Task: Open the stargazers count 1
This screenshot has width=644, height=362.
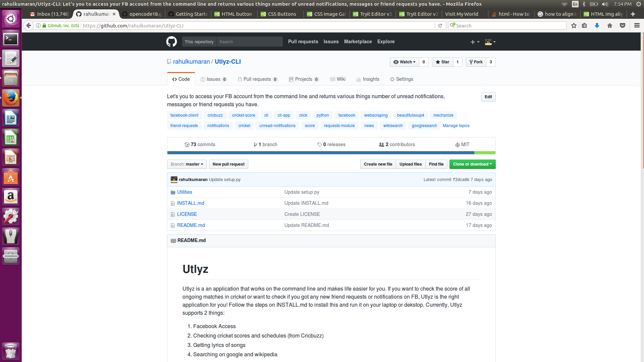Action: (458, 62)
